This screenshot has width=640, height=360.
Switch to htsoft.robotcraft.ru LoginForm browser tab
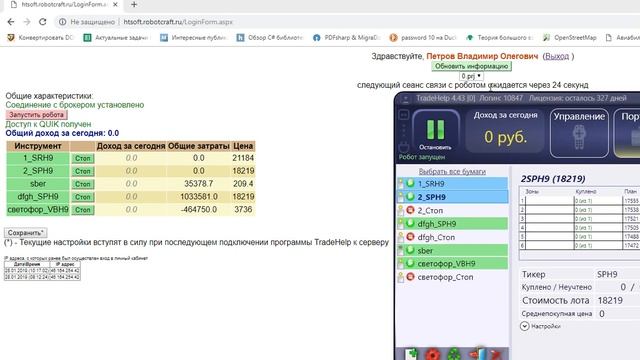coord(63,5)
